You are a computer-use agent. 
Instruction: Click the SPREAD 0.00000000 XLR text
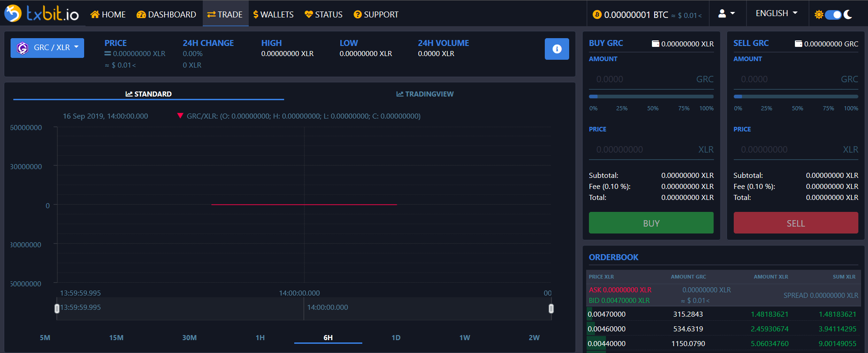coord(821,296)
